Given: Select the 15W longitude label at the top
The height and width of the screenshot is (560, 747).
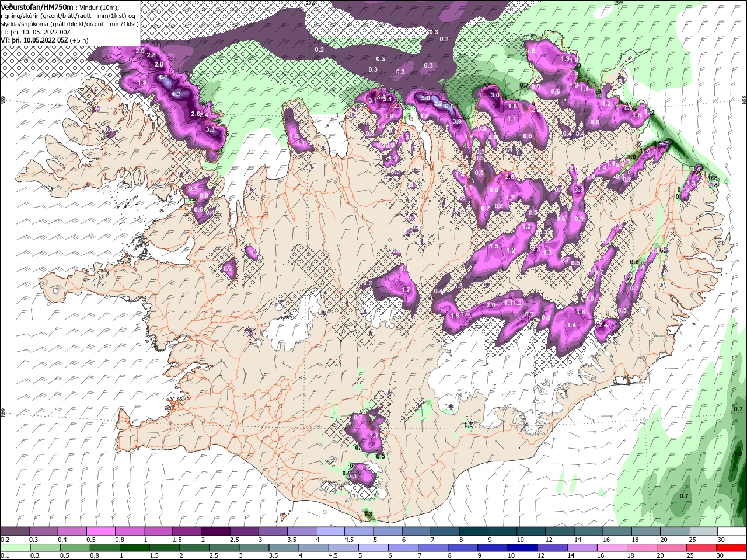Looking at the screenshot, I should point(619,3).
